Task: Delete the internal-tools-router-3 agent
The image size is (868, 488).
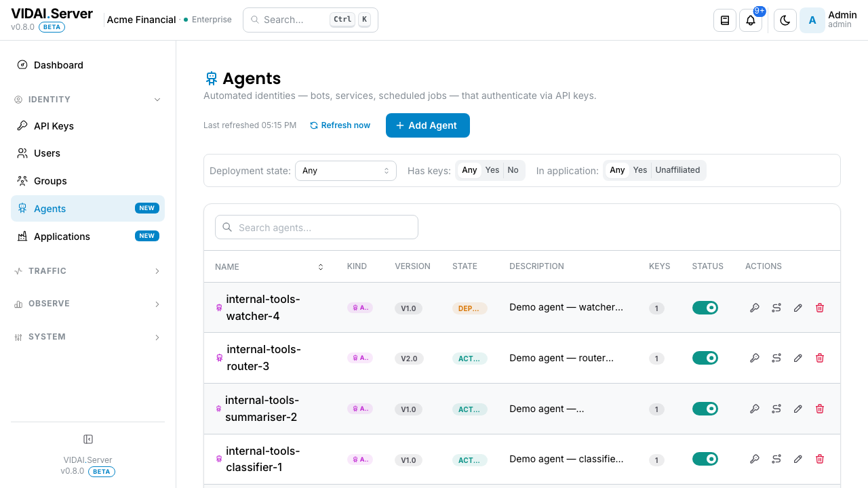Action: [820, 358]
